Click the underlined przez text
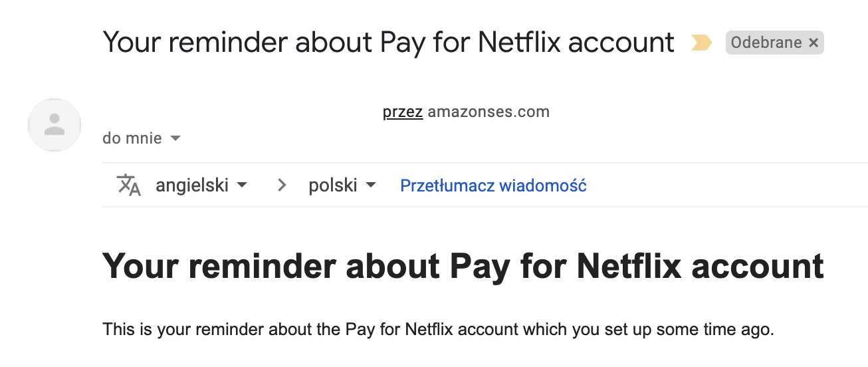This screenshot has width=868, height=367. click(x=403, y=112)
